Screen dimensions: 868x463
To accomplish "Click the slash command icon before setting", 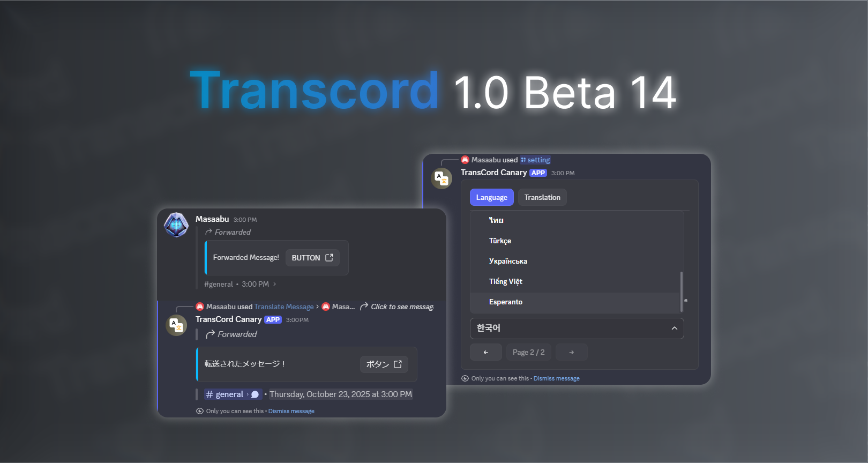I will tap(523, 160).
